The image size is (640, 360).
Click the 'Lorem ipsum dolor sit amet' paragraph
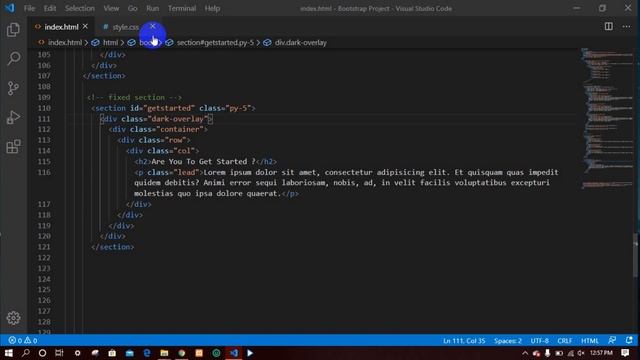click(x=346, y=183)
